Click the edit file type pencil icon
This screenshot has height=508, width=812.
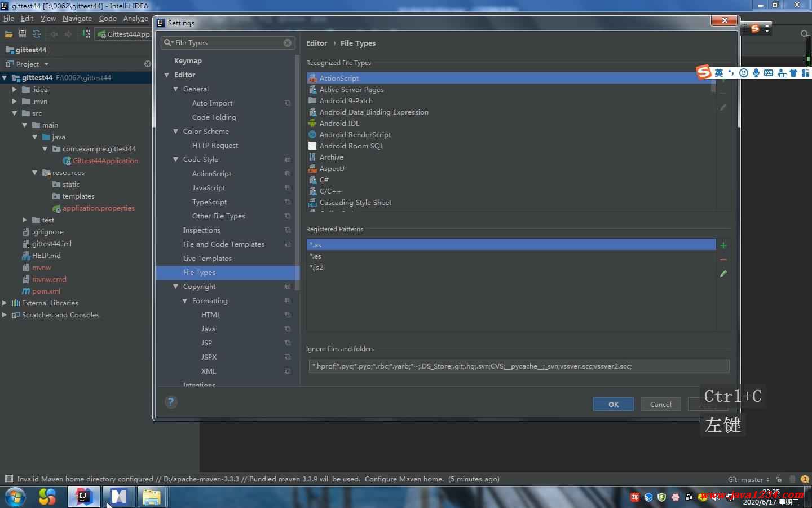click(723, 107)
